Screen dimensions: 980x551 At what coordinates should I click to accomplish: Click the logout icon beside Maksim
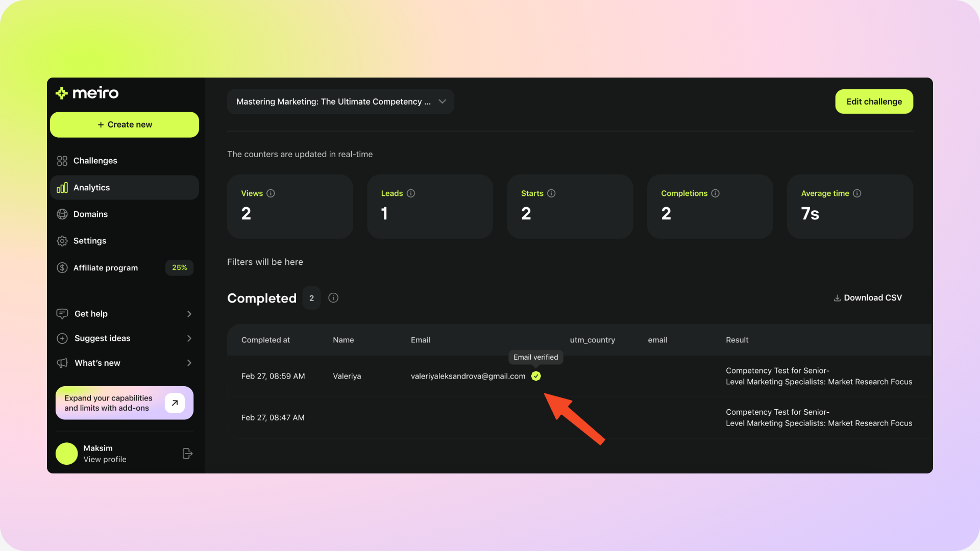tap(187, 454)
